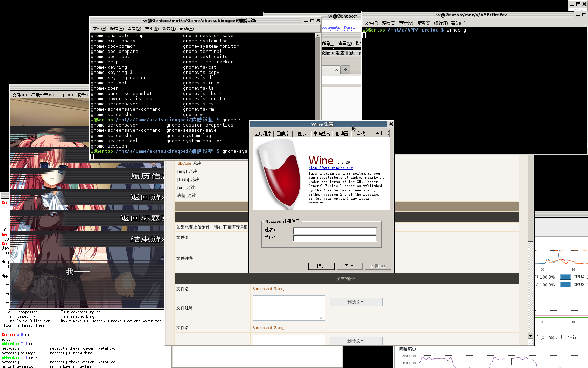Open 文件 menu in the game window
Viewport: 588px width, 368px height.
[19, 95]
